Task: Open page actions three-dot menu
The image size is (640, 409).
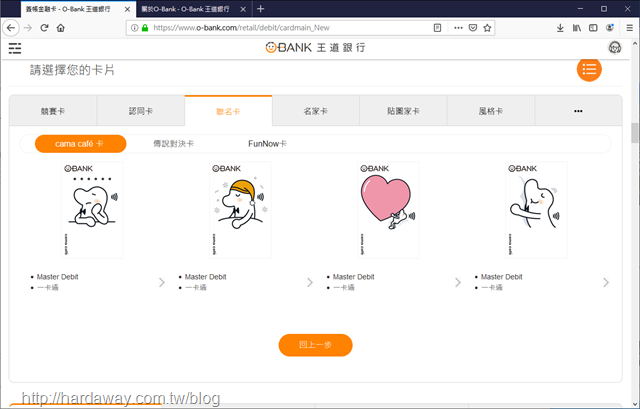Action: (x=458, y=28)
